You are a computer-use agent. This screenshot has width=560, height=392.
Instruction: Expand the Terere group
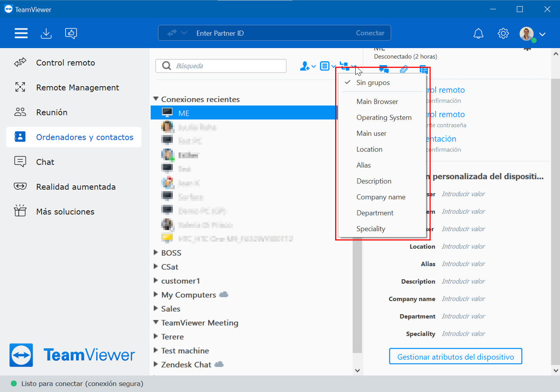tap(156, 336)
